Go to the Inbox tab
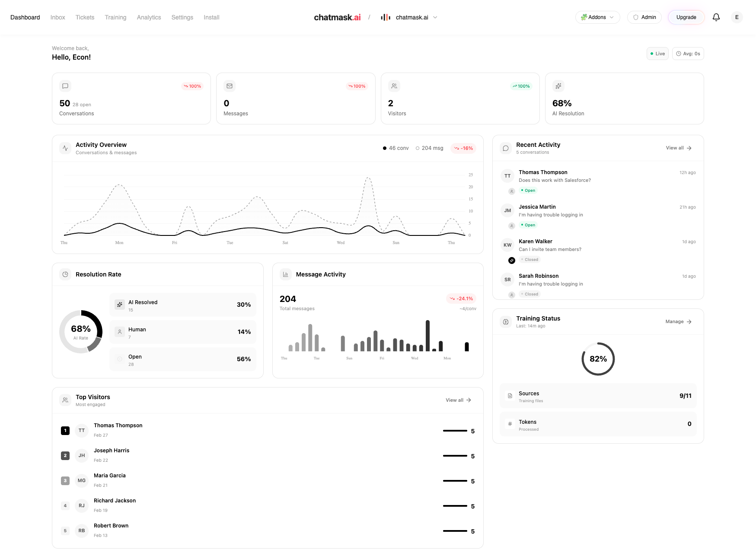Viewport: 756px width, 559px height. (57, 17)
